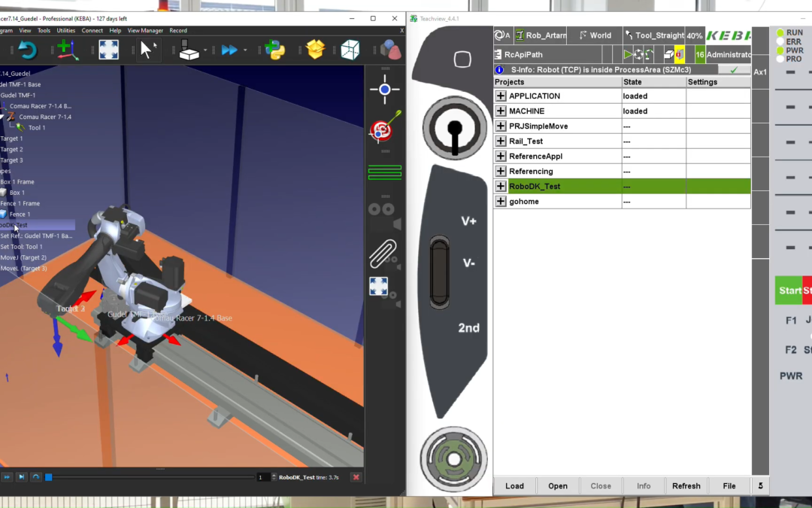
Task: Add a Python program with the Python icon
Action: (x=274, y=50)
